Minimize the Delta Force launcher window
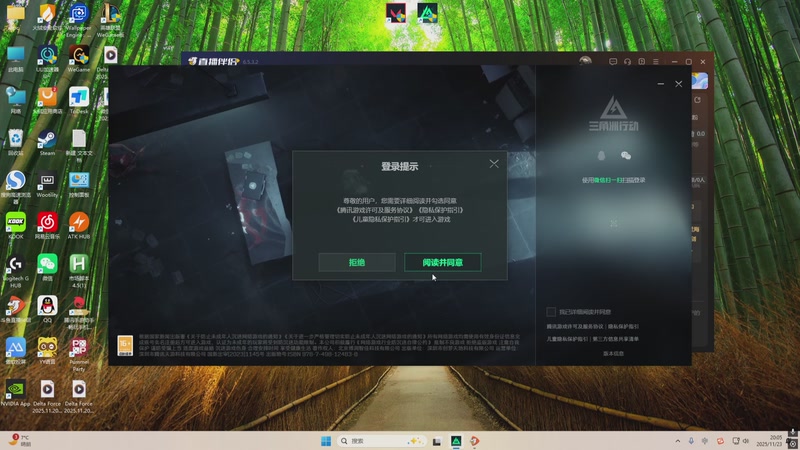This screenshot has height=450, width=800. [x=661, y=84]
